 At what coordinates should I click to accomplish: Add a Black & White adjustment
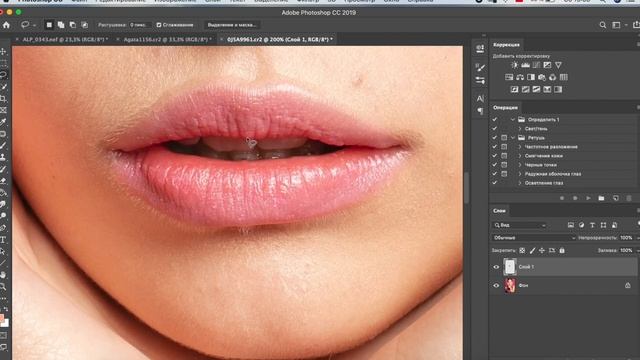(531, 77)
